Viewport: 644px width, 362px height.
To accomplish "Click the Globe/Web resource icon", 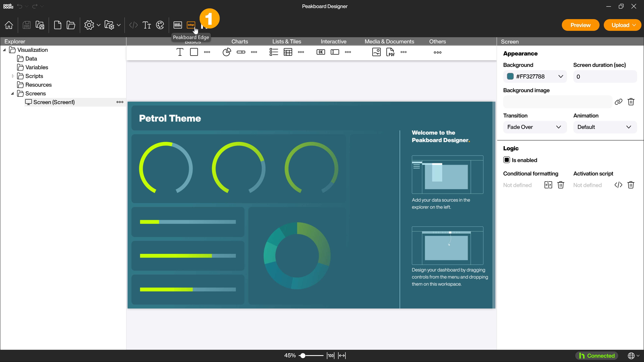I will pyautogui.click(x=632, y=355).
